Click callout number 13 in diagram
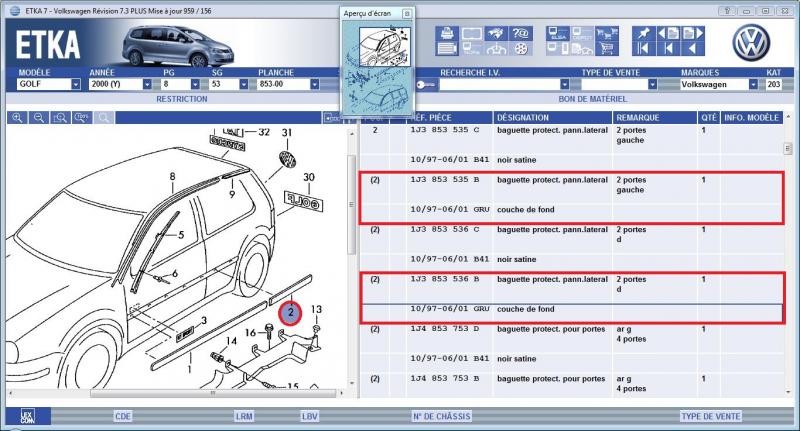Image resolution: width=800 pixels, height=431 pixels. tap(316, 309)
